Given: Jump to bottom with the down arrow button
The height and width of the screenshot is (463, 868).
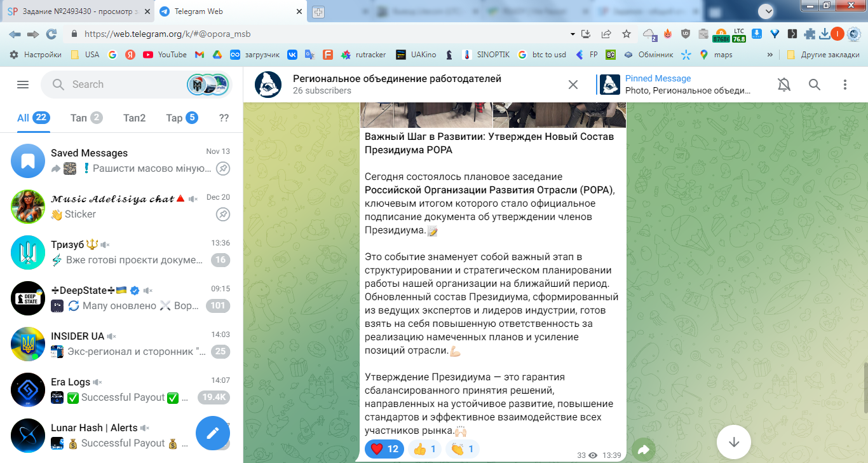Looking at the screenshot, I should tap(734, 442).
